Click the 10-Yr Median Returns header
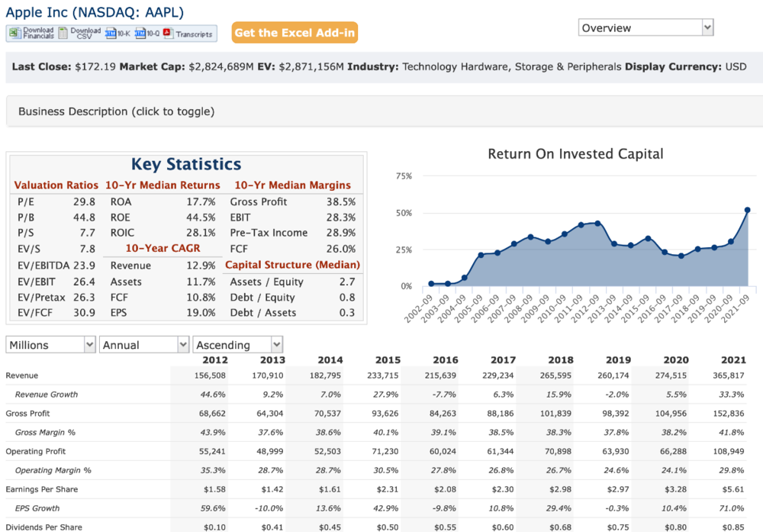Image resolution: width=763 pixels, height=532 pixels. tap(163, 185)
